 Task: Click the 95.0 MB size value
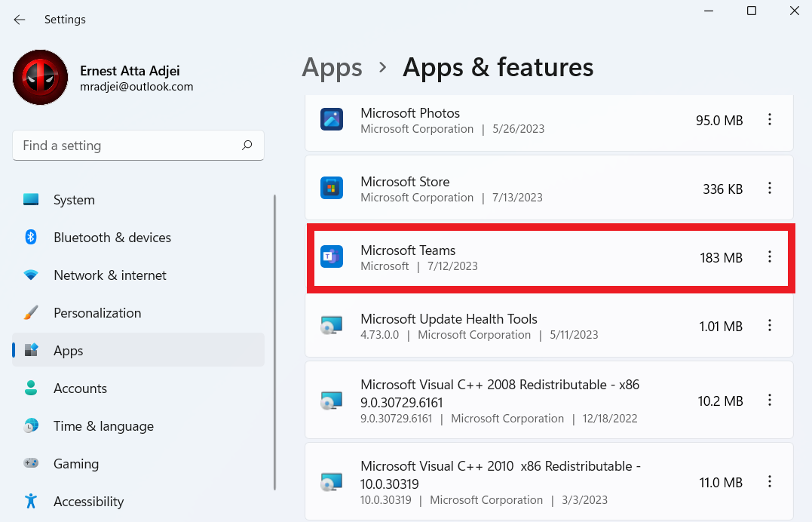pos(719,121)
